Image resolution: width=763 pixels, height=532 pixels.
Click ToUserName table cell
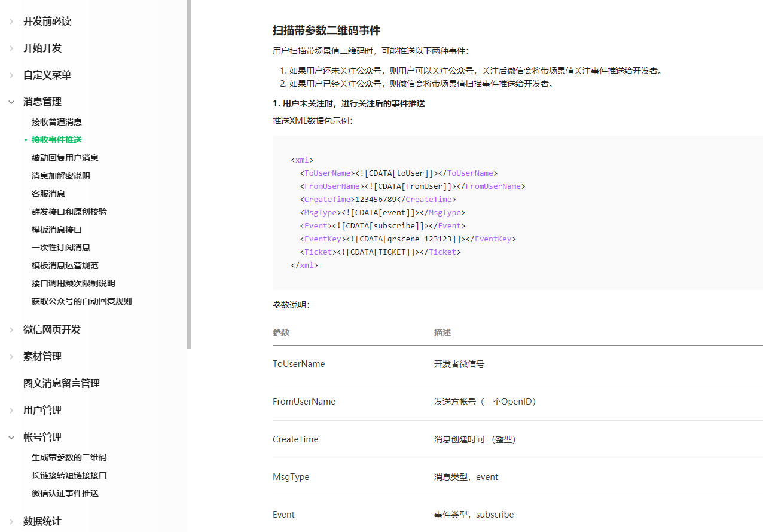(299, 364)
